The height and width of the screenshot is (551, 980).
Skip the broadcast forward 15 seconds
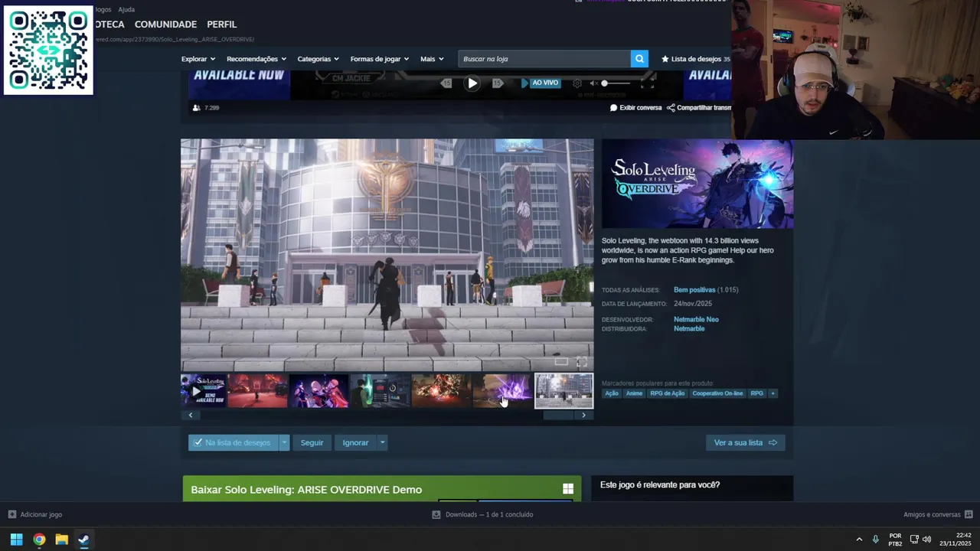(498, 83)
